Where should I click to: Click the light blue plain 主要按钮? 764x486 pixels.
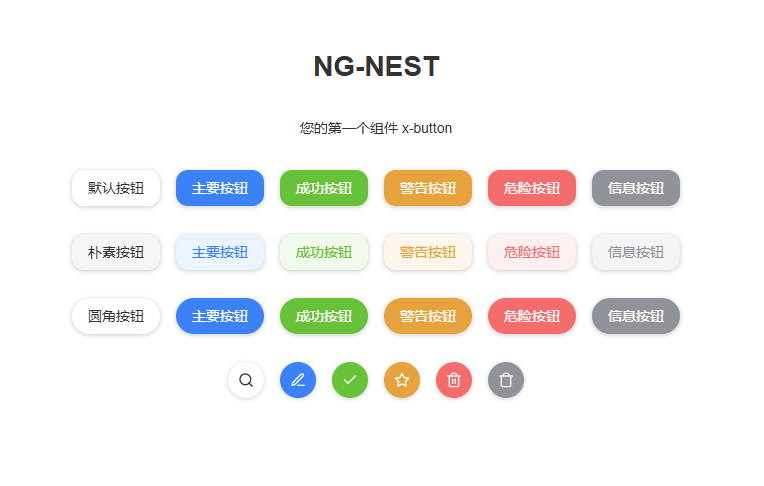point(220,252)
